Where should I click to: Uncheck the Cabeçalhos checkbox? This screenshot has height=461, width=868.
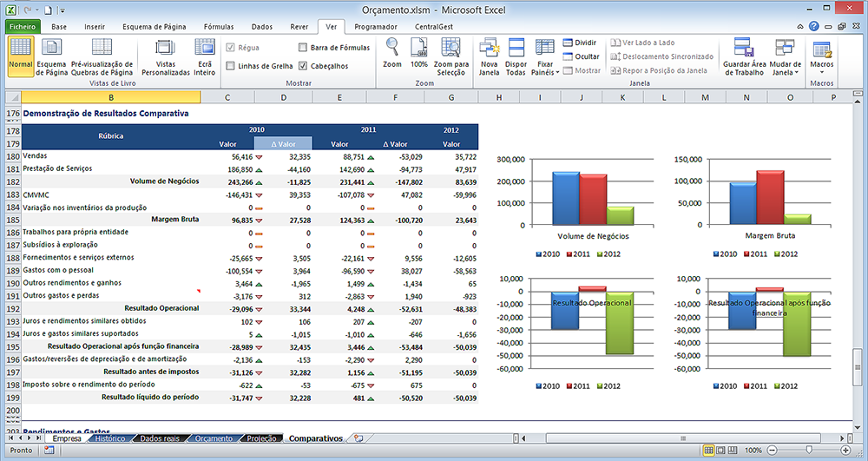pos(303,66)
